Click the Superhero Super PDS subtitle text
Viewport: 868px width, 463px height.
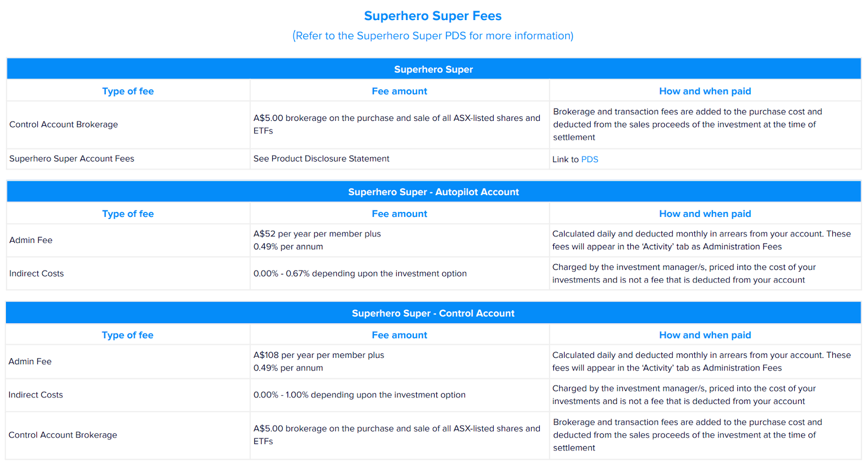432,36
